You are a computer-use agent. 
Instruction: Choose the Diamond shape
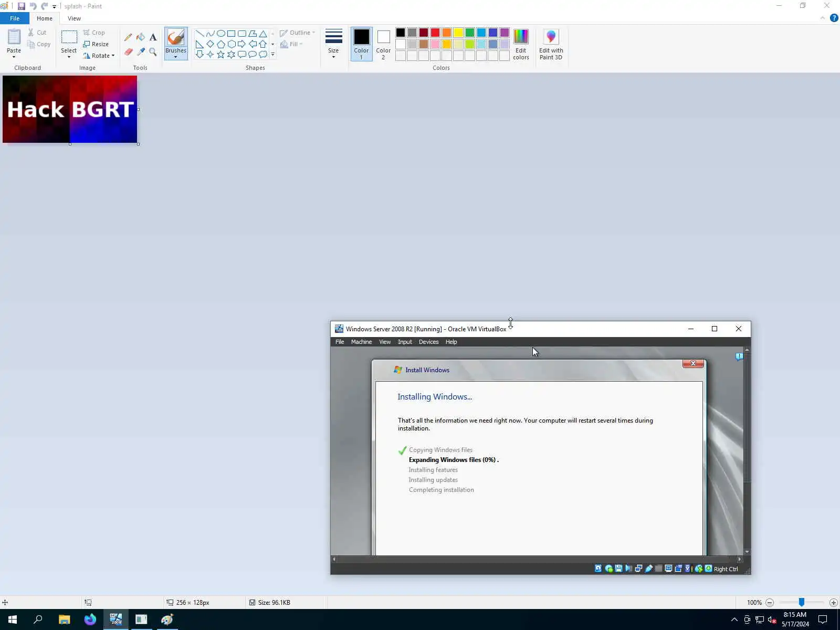pyautogui.click(x=210, y=44)
